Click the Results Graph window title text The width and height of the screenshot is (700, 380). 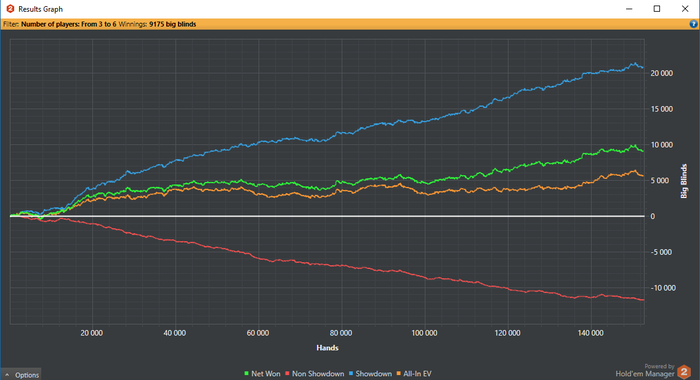point(41,9)
